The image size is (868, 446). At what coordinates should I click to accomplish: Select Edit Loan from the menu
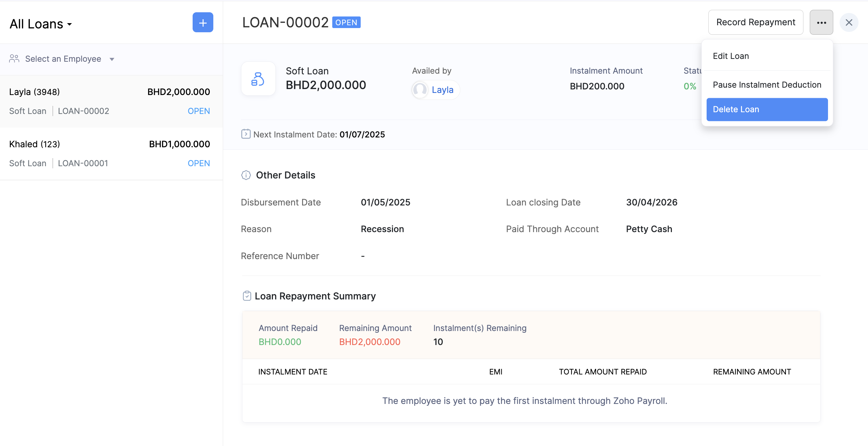731,56
